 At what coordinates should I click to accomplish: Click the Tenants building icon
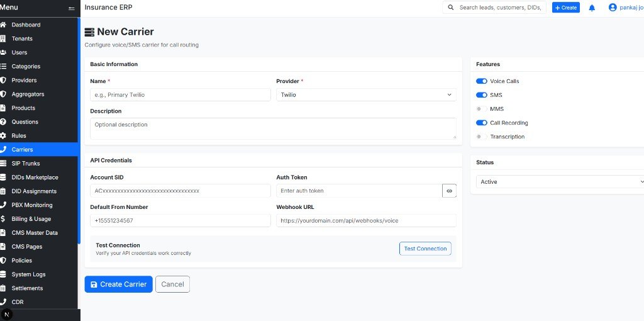point(3,38)
